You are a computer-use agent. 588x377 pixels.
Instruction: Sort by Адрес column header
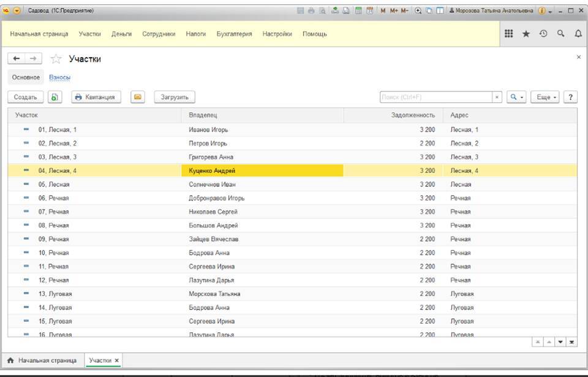point(510,115)
